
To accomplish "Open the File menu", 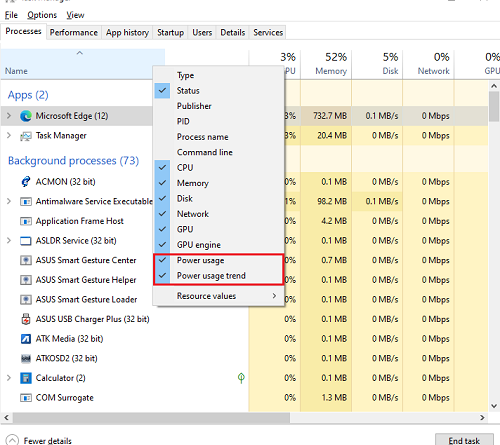I will pyautogui.click(x=11, y=15).
